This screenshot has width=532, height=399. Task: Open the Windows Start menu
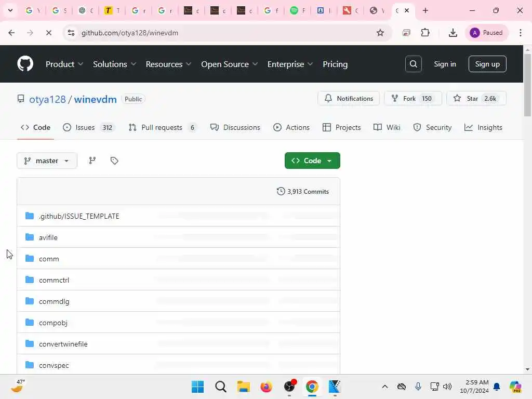[x=197, y=387]
